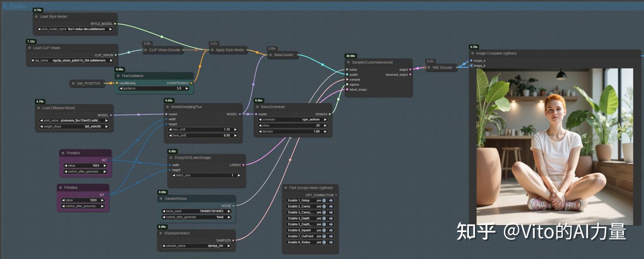The height and width of the screenshot is (259, 644).
Task: Click the SIGMAS output port on BasicScheduler
Action: 330,114
